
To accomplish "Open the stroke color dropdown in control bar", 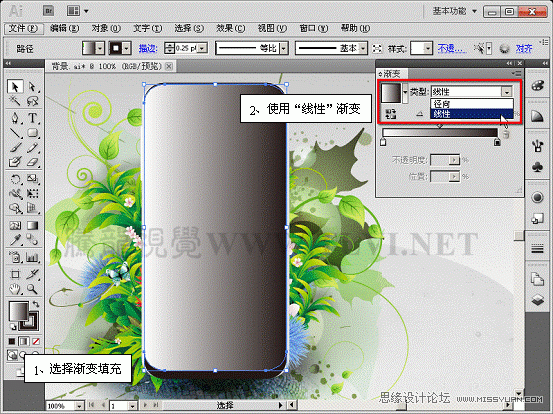I will [127, 48].
